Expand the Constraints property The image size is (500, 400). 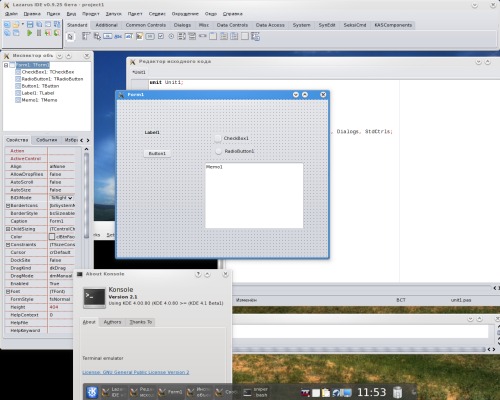[x=8, y=245]
